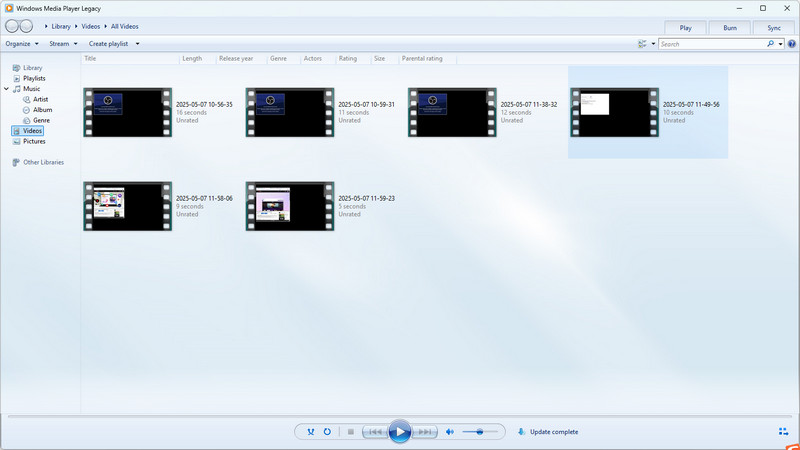800x450 pixels.
Task: Click the title text 2025-05-07 10-56-35
Action: click(x=204, y=105)
